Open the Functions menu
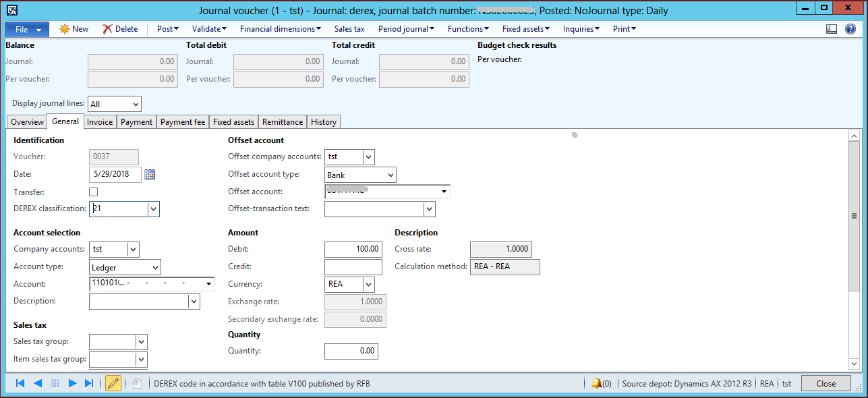The width and height of the screenshot is (868, 398). (x=469, y=29)
